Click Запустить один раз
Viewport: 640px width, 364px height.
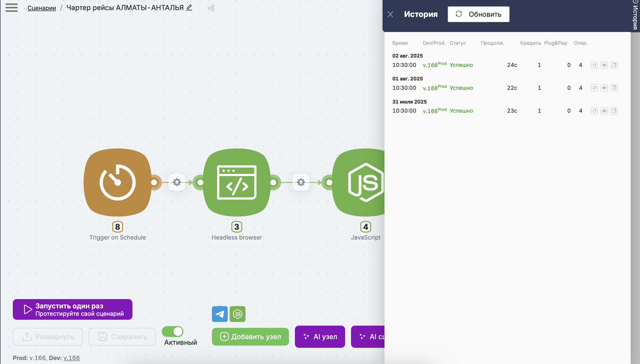pos(73,309)
